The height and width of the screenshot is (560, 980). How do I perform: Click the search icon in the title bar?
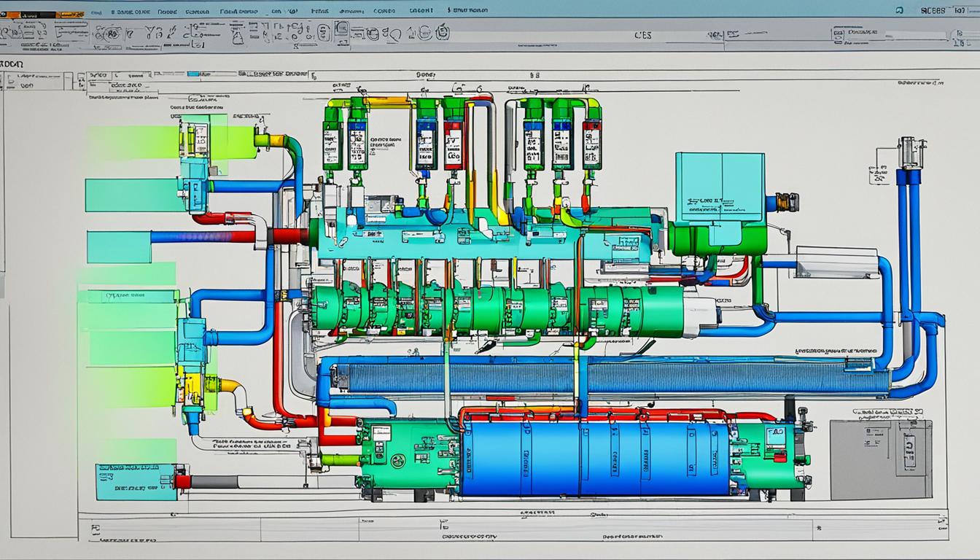coord(899,10)
